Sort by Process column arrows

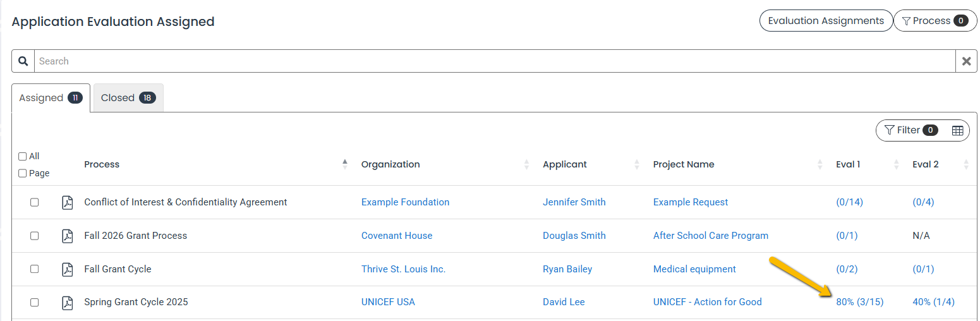345,164
